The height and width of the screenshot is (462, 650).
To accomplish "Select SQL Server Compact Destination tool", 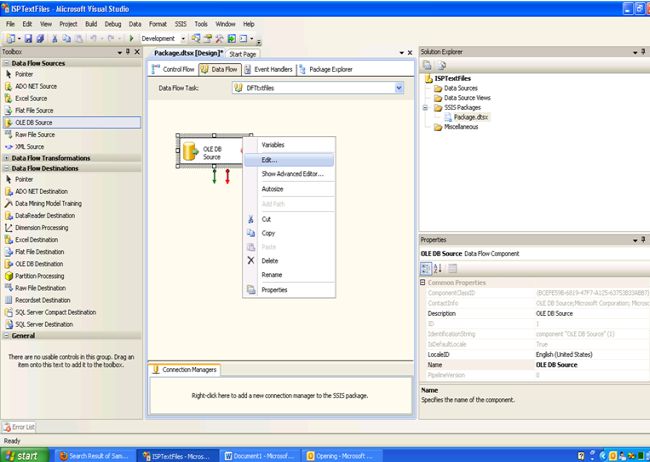I will (56, 312).
